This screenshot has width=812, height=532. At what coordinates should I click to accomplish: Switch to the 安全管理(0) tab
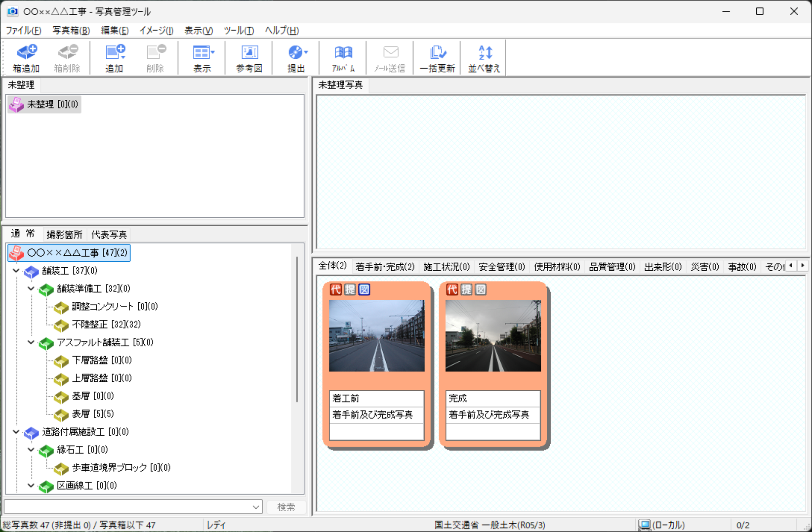click(x=501, y=266)
